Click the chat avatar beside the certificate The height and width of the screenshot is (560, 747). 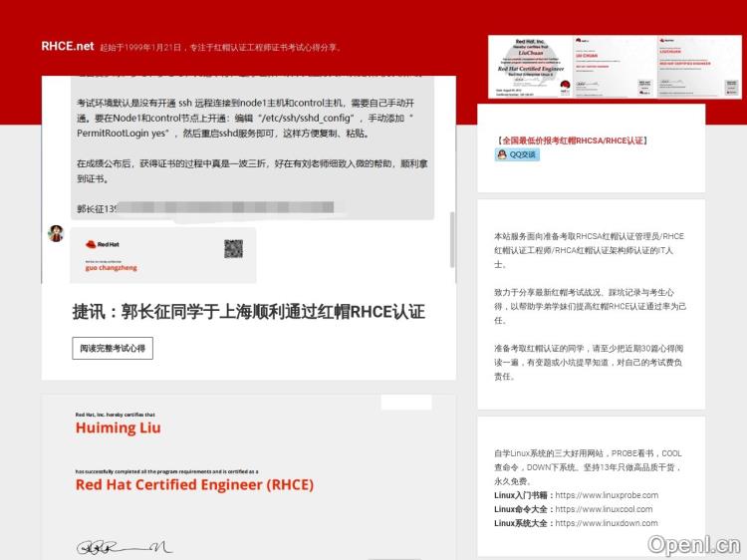(x=56, y=233)
